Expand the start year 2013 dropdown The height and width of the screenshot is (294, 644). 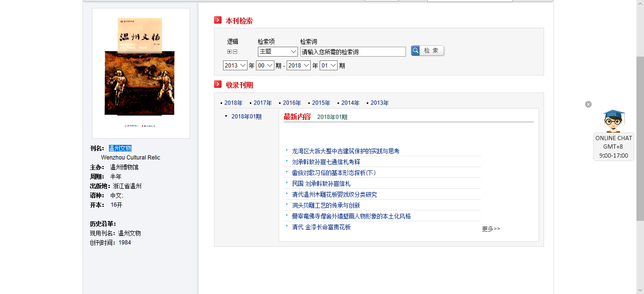(x=235, y=66)
